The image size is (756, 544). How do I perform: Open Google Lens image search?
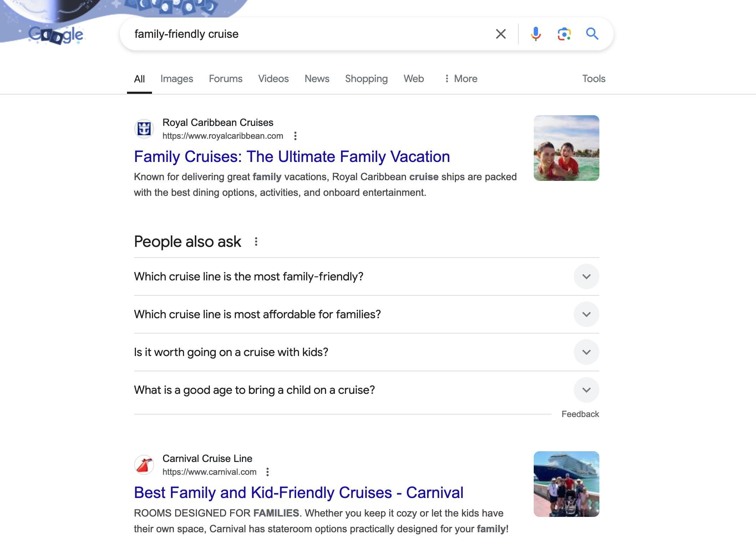coord(564,34)
